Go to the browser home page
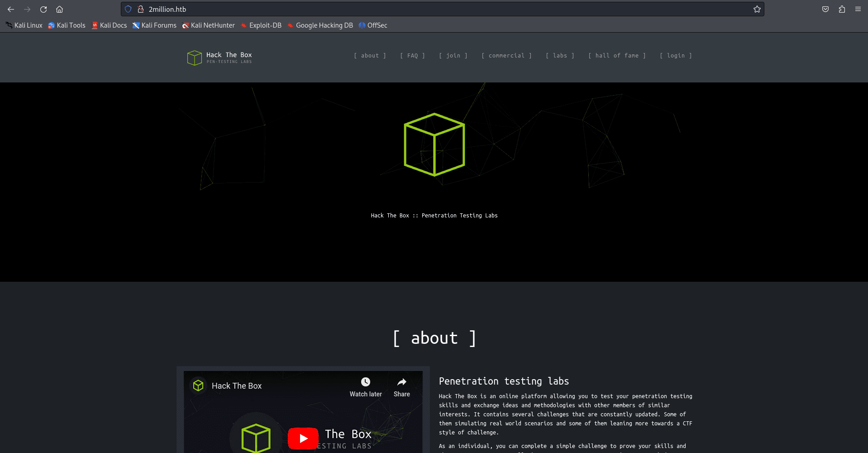The width and height of the screenshot is (868, 453). click(x=59, y=9)
